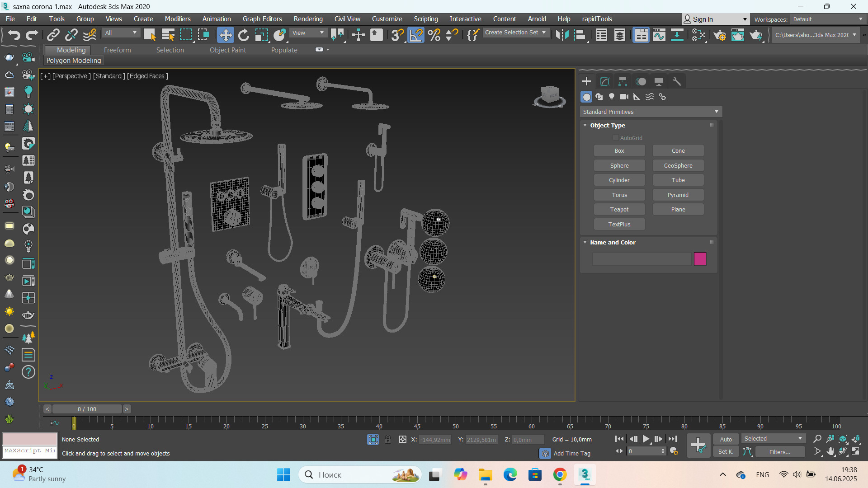Enable AutoGrid checkbox
Screen dimensions: 868x488
point(616,138)
